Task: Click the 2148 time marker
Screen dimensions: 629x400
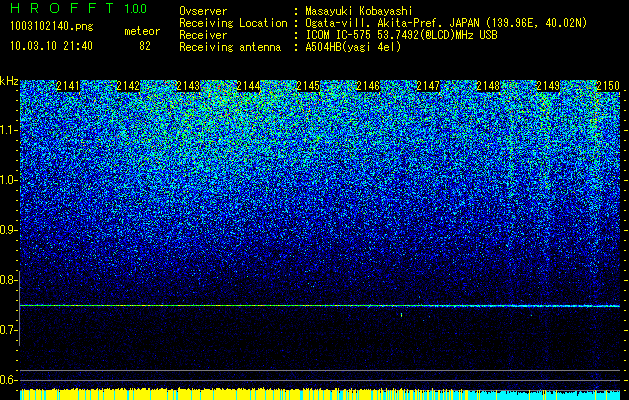Action: click(x=488, y=86)
